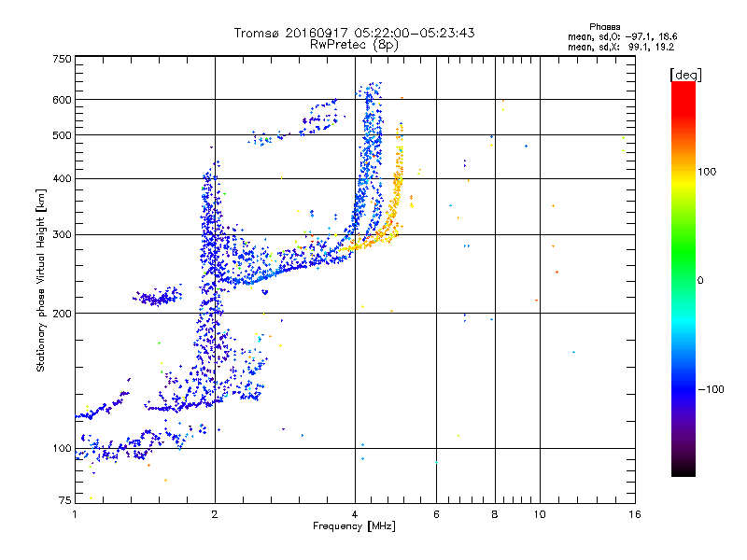Click the "Frequency [MHz]" axis label
747x560 pixels.
[354, 526]
